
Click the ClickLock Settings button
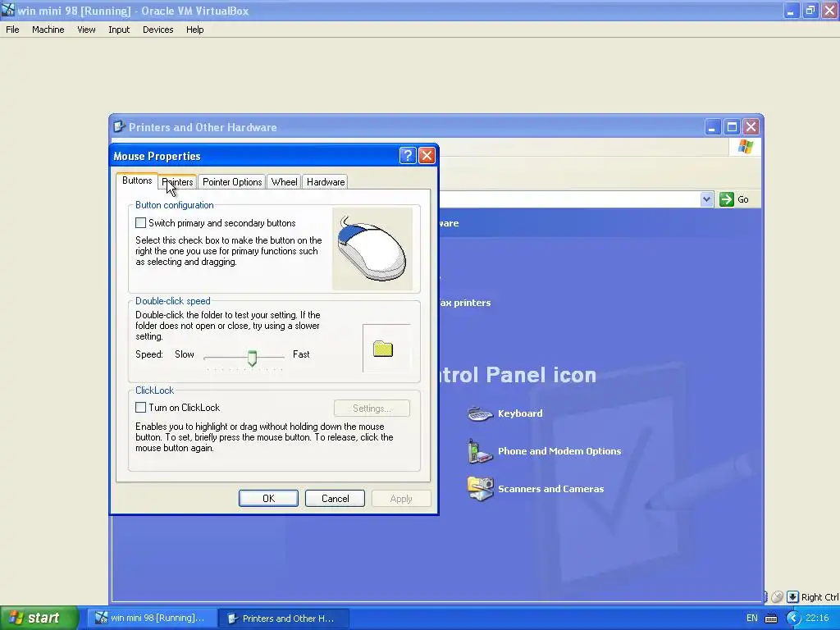tap(372, 409)
